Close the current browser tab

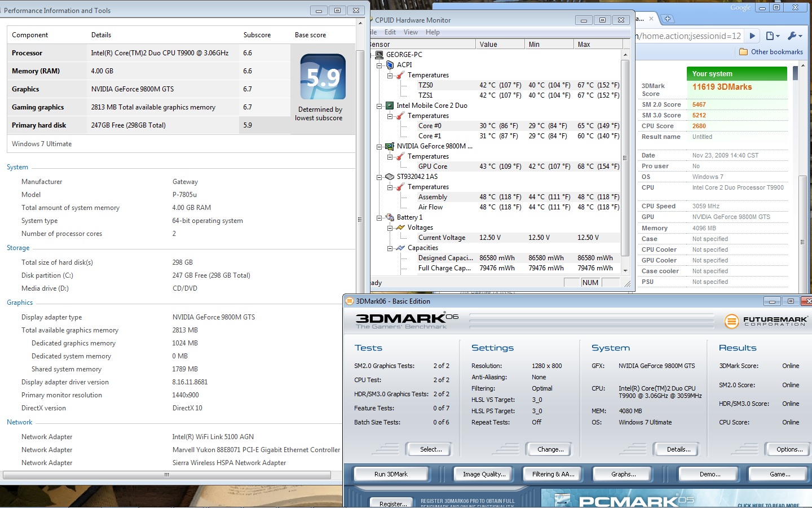[x=651, y=19]
